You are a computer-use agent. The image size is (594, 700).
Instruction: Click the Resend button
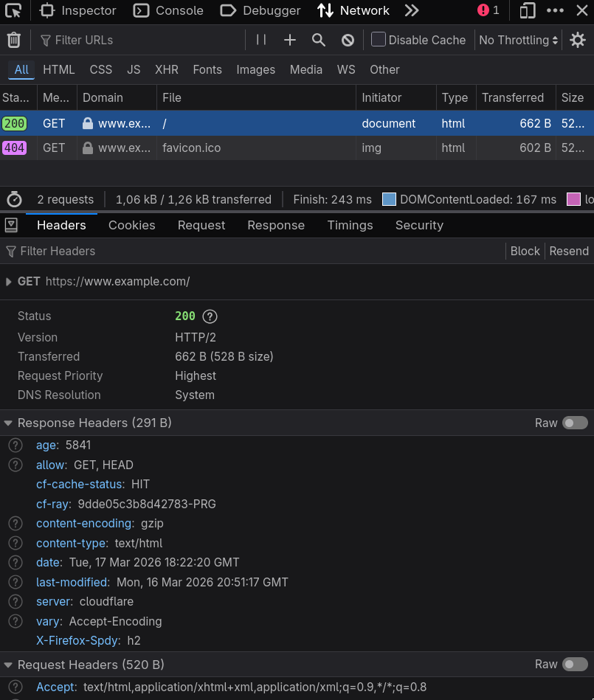[x=569, y=251]
